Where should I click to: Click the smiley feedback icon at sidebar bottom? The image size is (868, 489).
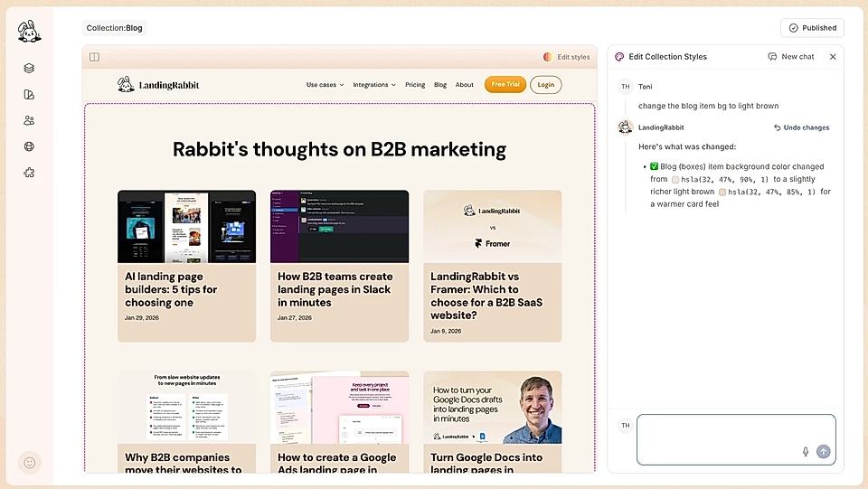(x=30, y=463)
